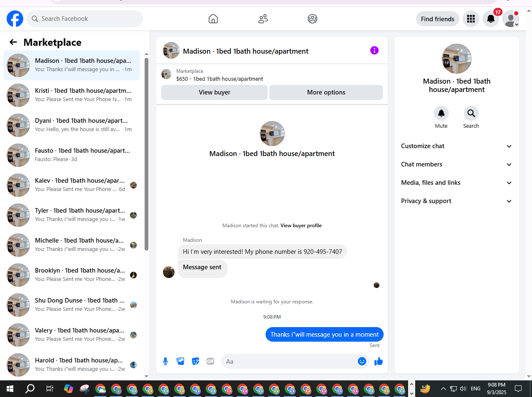
Task: Click the volume icon in system tray
Action: coord(463,389)
